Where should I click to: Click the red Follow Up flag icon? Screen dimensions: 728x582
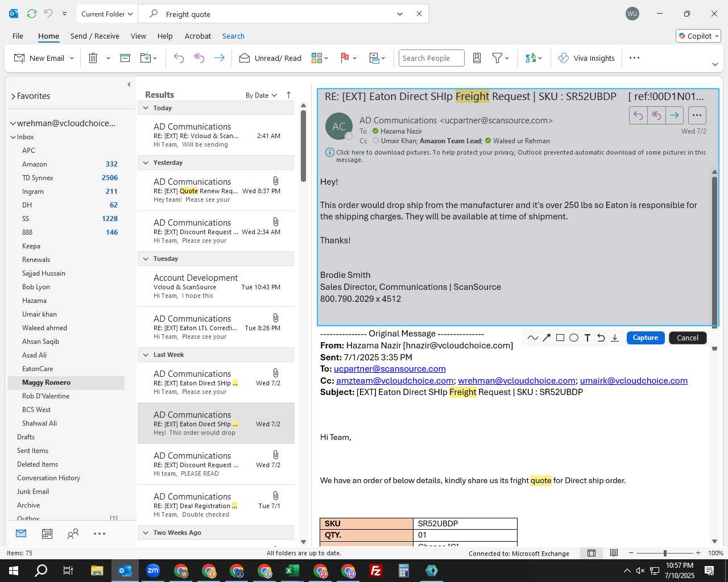345,58
